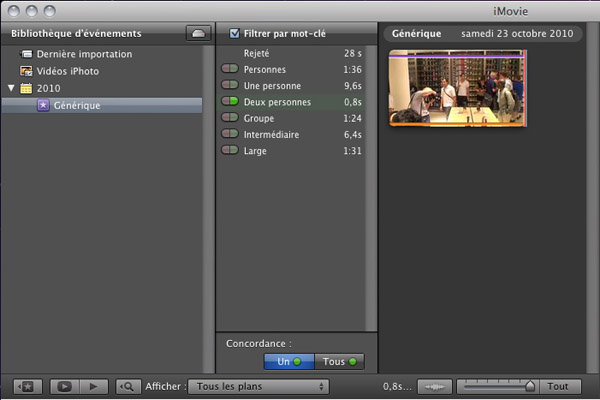Screen dimensions: 600x400
Task: Click the Large keyword label
Action: pos(255,151)
